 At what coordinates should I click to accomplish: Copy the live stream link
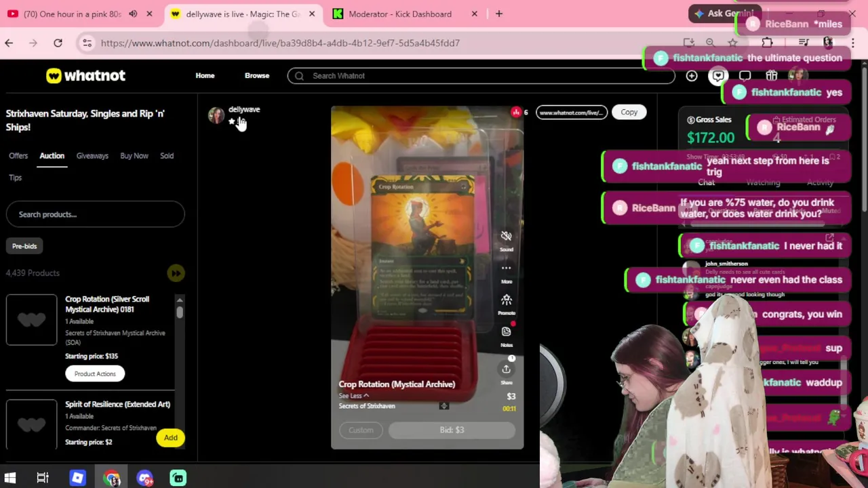pos(629,113)
